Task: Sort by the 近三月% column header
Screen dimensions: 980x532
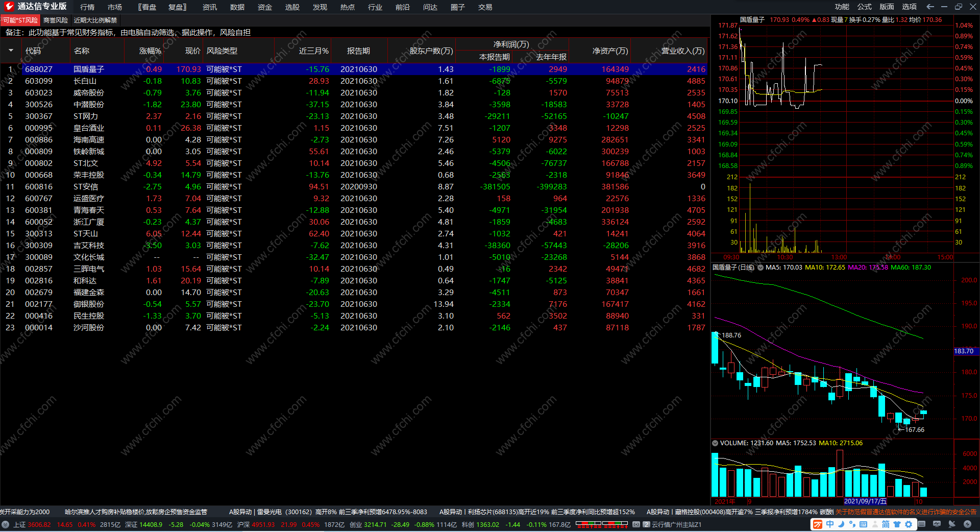Action: click(314, 51)
